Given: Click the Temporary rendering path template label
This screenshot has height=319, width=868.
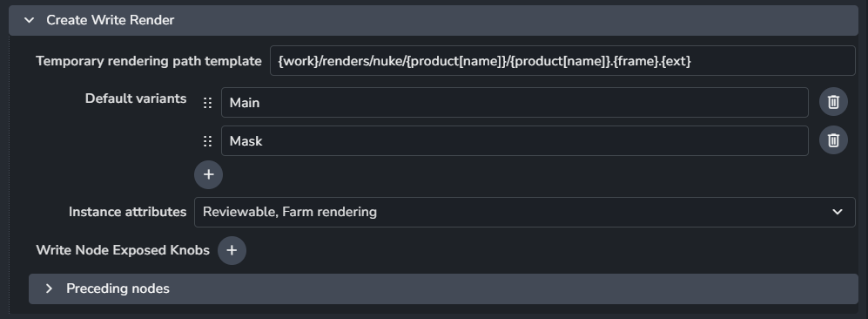Looking at the screenshot, I should (x=149, y=61).
